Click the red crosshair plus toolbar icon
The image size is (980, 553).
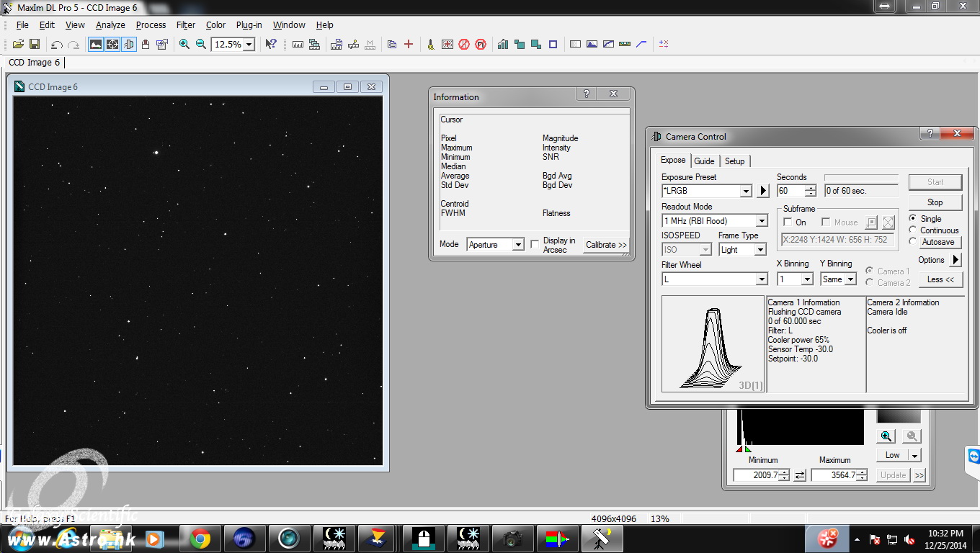point(409,44)
